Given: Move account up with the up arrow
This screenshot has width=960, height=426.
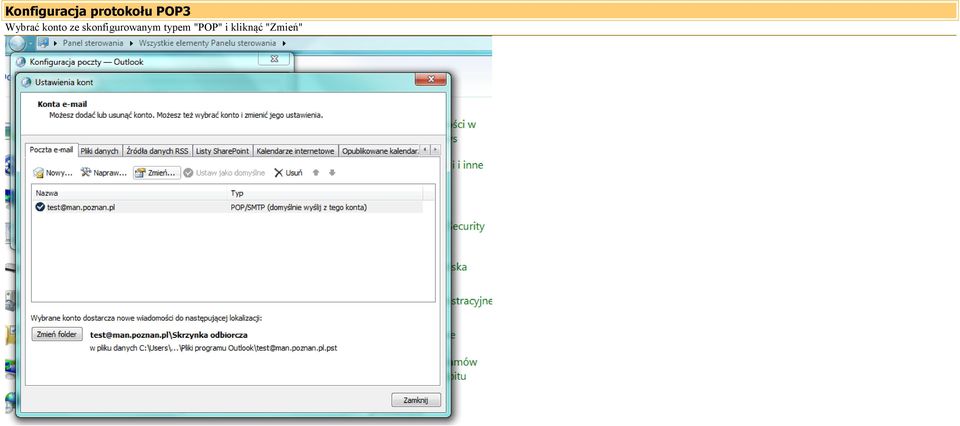Looking at the screenshot, I should click(x=316, y=173).
